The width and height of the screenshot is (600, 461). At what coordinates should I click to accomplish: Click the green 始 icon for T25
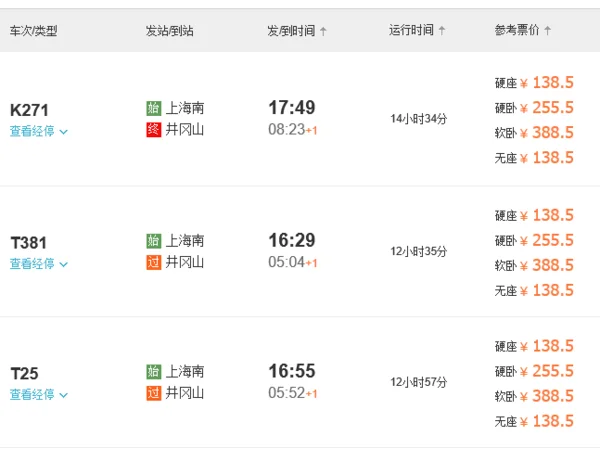(x=153, y=372)
